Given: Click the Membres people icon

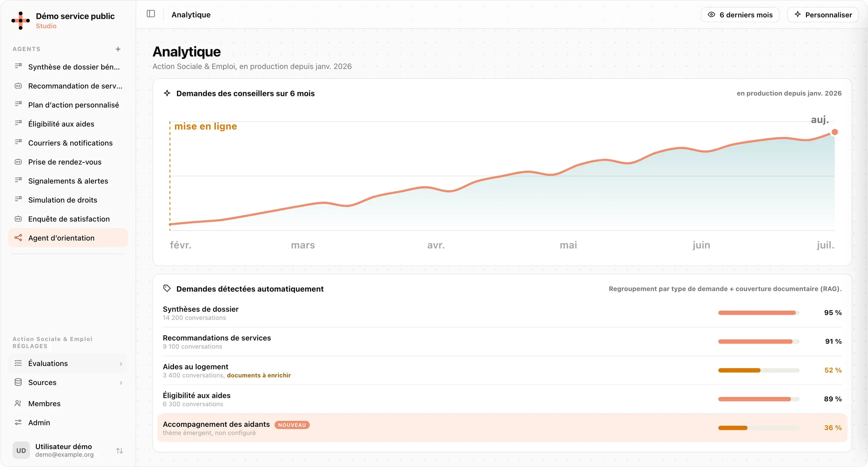Looking at the screenshot, I should pyautogui.click(x=18, y=403).
